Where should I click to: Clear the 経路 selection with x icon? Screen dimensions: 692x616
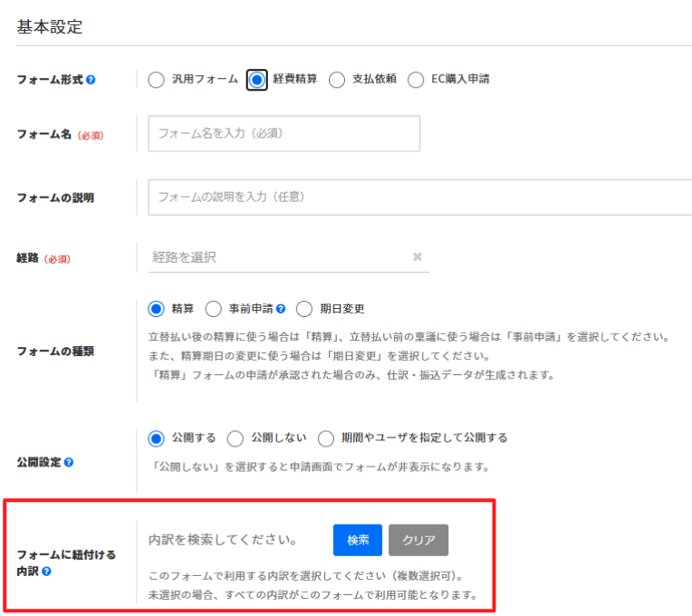[x=418, y=257]
